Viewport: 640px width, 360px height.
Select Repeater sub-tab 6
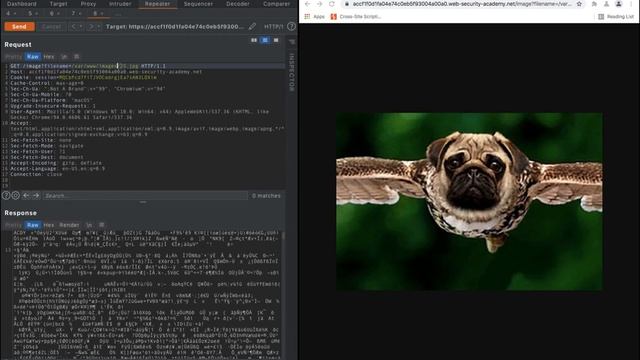pos(55,13)
